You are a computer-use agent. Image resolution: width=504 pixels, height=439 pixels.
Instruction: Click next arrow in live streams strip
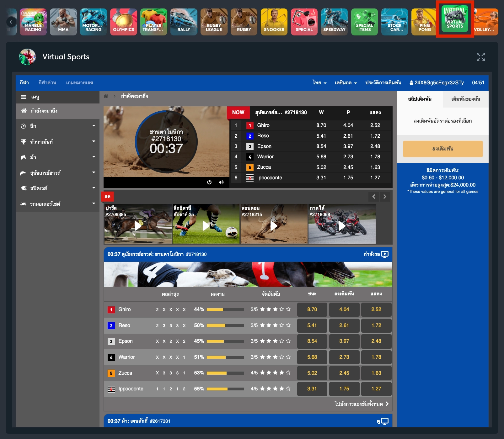click(385, 197)
